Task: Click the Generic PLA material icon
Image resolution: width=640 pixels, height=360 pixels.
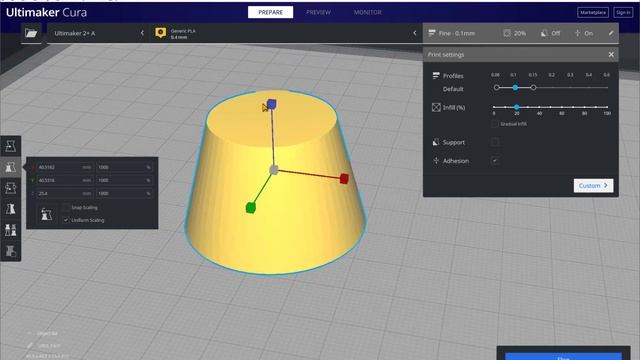Action: click(161, 33)
